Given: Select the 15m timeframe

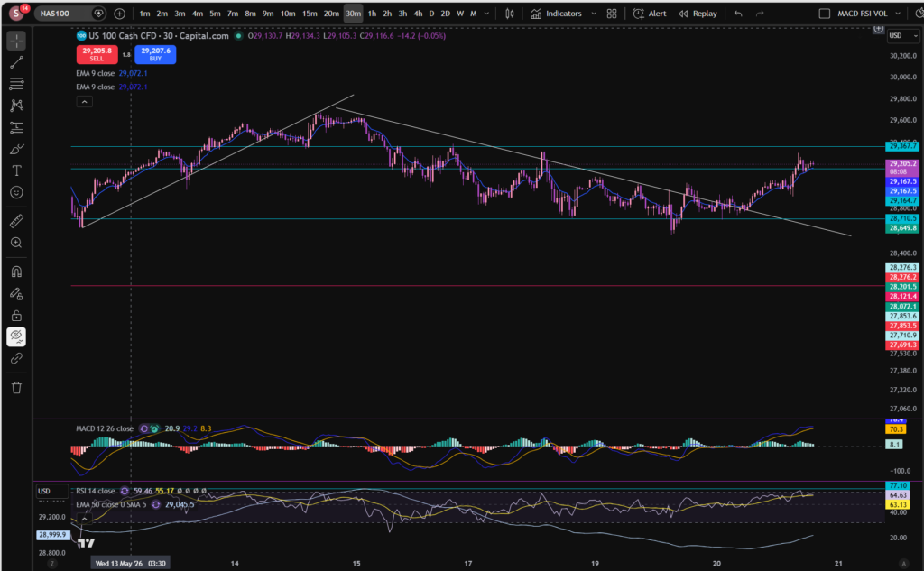Looking at the screenshot, I should coord(310,14).
